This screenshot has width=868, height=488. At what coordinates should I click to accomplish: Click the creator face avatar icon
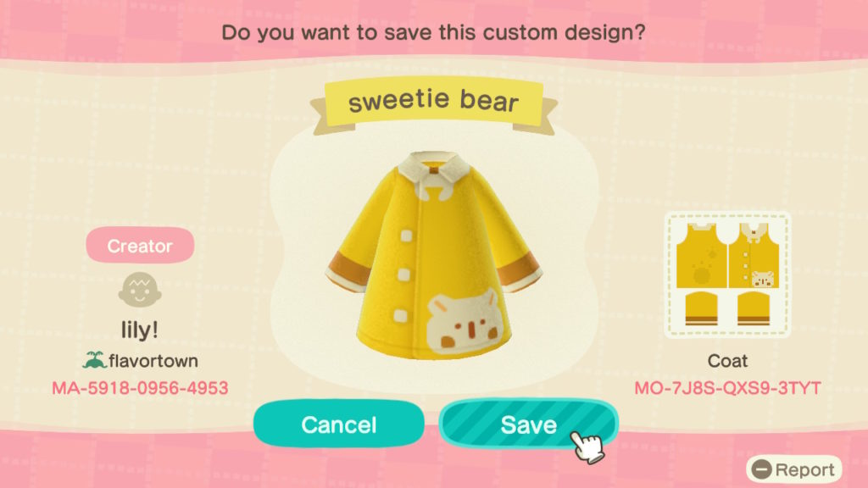(x=140, y=290)
